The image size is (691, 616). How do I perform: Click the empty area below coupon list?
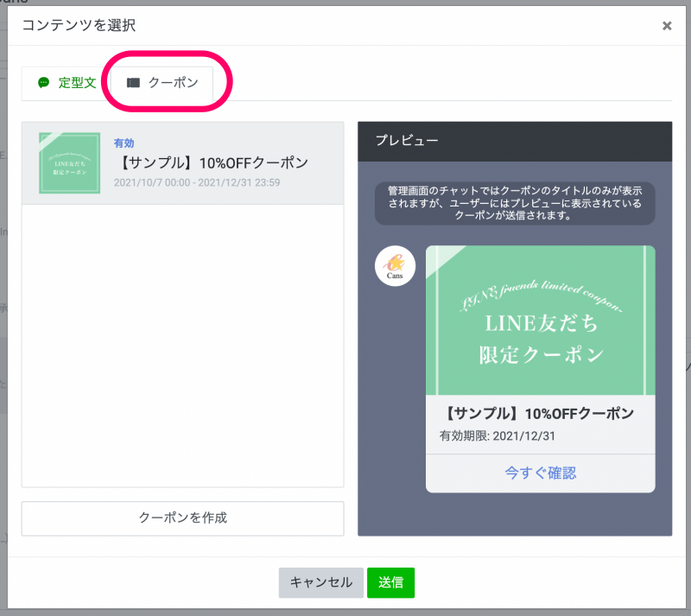(x=182, y=346)
